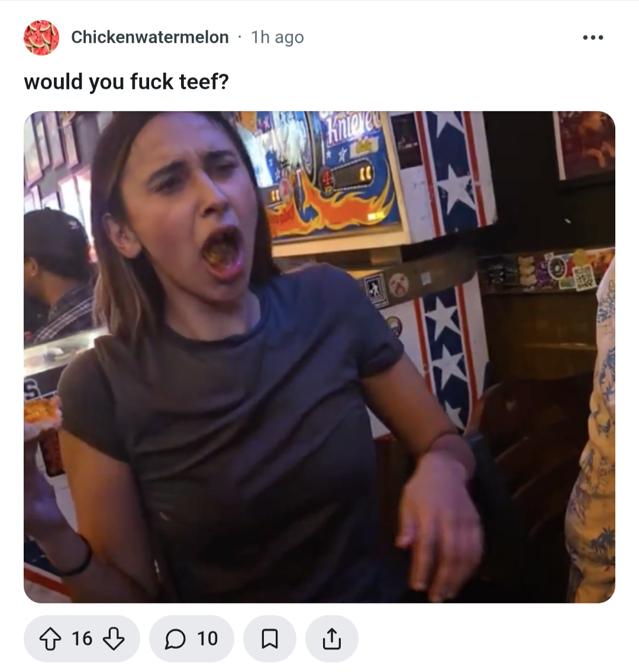
Task: Open the Chickenwatermelon user profile link
Action: tap(150, 37)
